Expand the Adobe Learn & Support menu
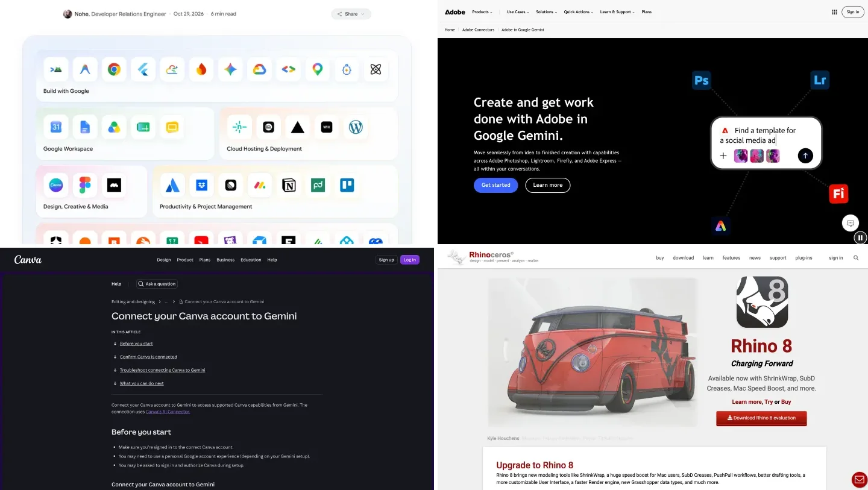 click(x=617, y=12)
